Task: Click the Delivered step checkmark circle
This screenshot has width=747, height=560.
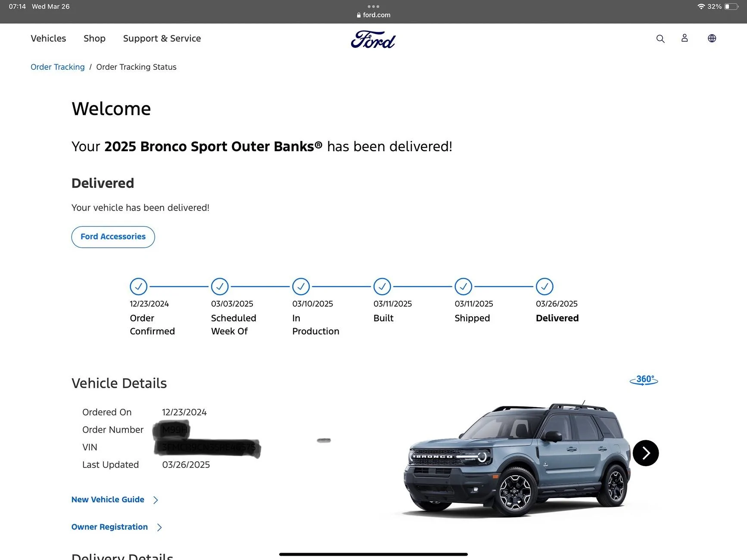Action: coord(545,286)
